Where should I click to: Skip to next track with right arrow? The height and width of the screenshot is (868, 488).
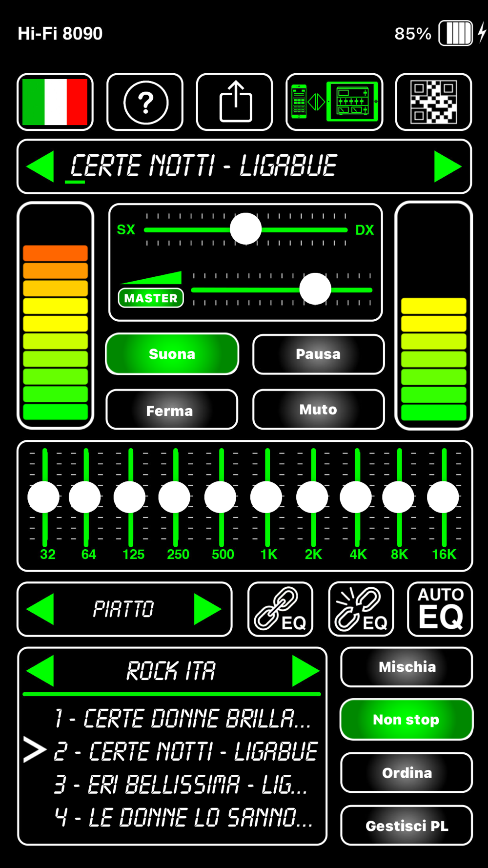(x=447, y=166)
